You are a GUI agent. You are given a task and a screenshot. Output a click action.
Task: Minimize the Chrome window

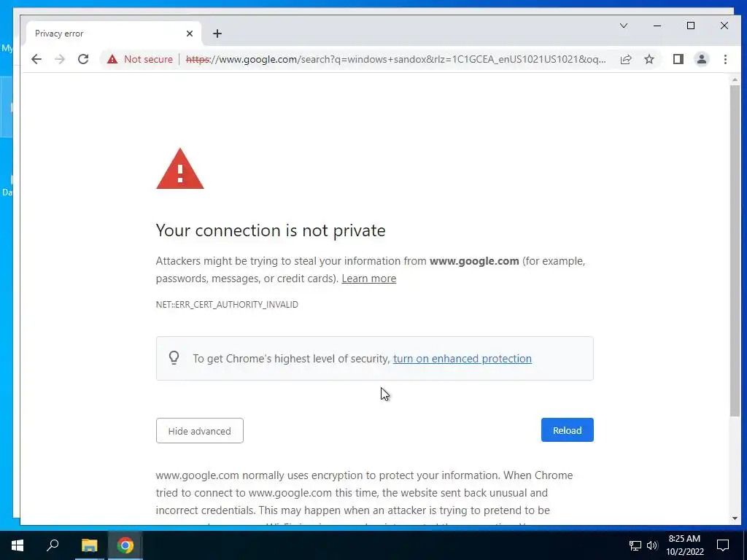[657, 26]
